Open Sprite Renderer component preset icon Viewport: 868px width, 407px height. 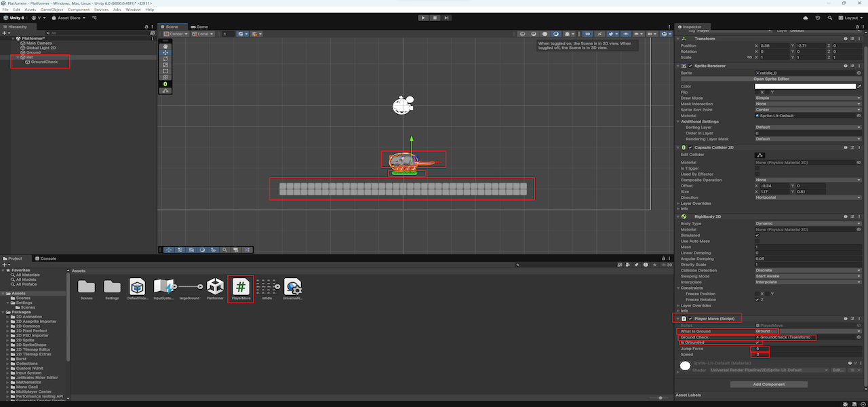852,66
